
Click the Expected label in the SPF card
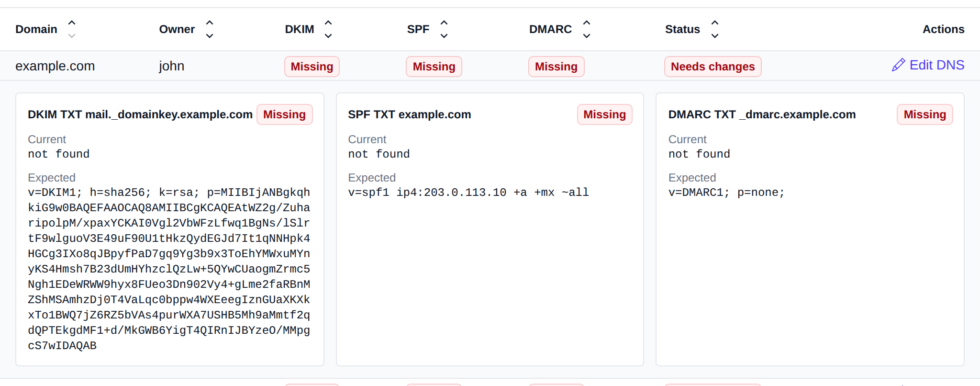[x=372, y=178]
